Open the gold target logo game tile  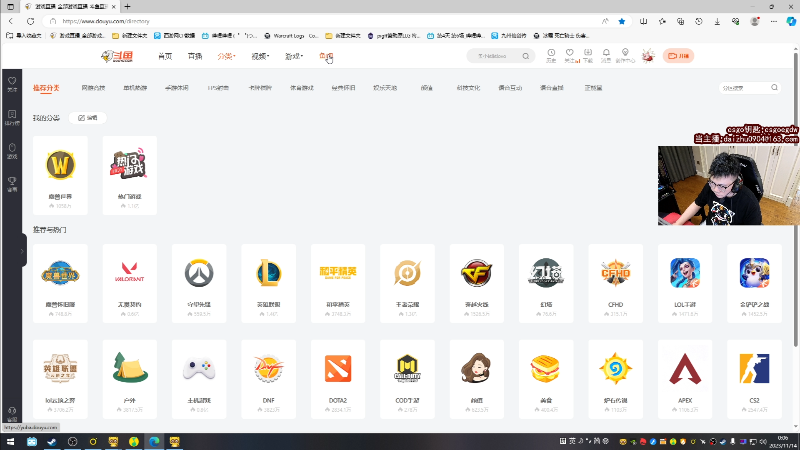point(407,283)
